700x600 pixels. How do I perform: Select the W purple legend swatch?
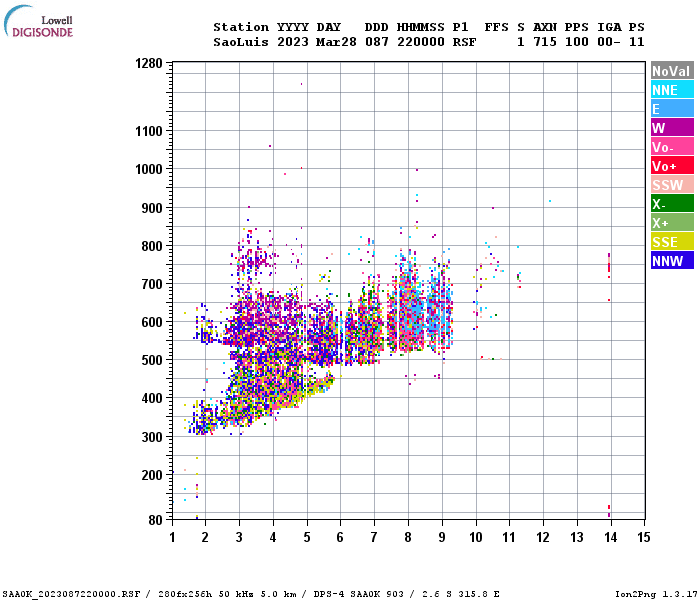[x=672, y=127]
